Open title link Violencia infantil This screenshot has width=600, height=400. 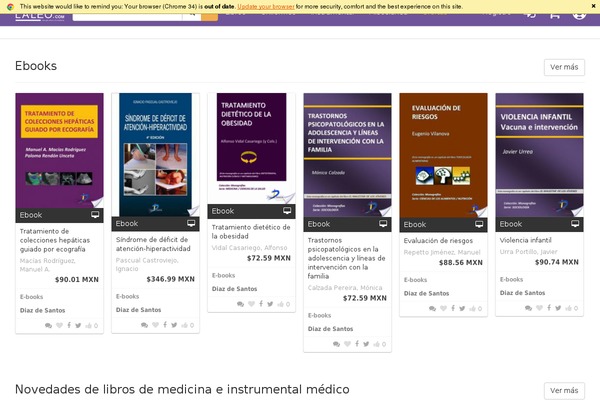tap(525, 240)
